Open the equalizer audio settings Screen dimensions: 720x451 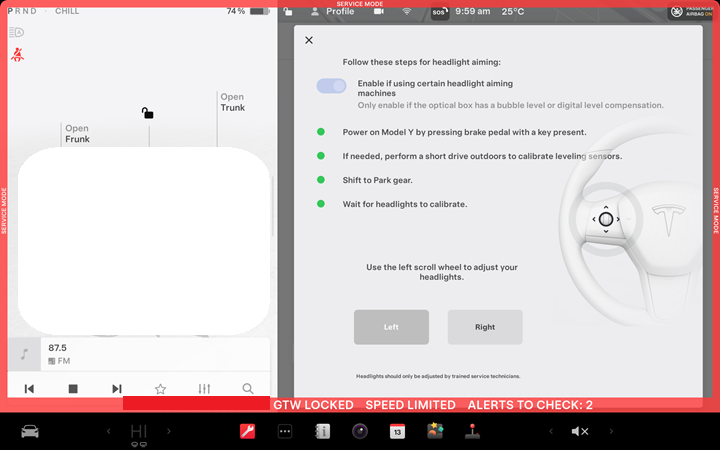[204, 389]
